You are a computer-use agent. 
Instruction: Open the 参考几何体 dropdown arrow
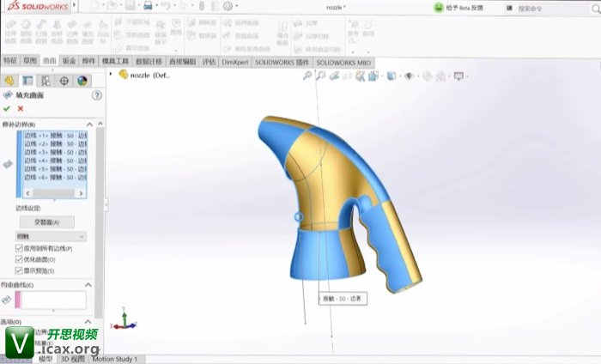click(x=353, y=51)
